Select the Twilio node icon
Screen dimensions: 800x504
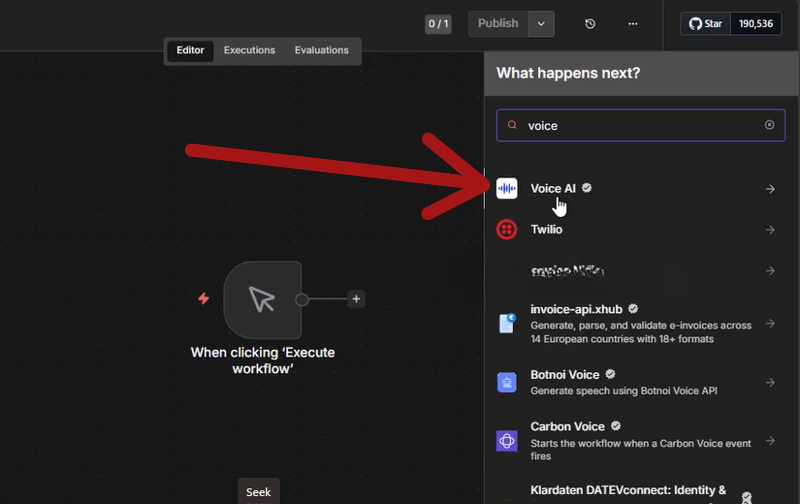pyautogui.click(x=507, y=230)
